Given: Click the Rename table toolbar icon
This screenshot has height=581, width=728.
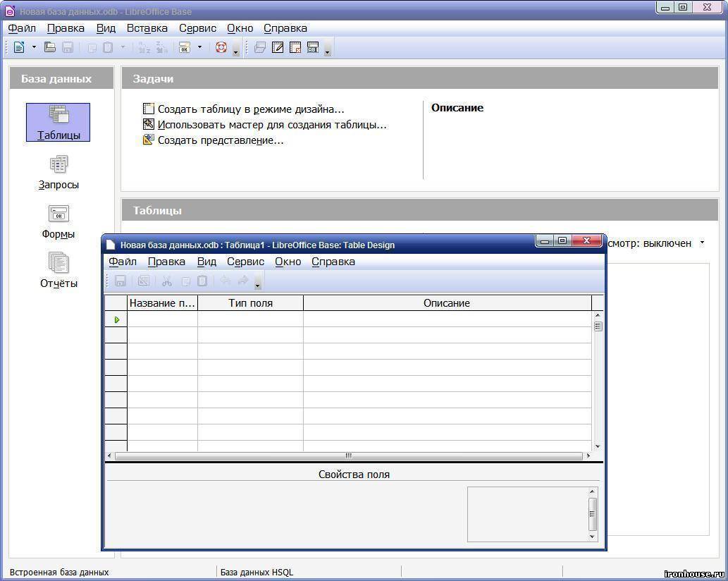Looking at the screenshot, I should tap(313, 47).
